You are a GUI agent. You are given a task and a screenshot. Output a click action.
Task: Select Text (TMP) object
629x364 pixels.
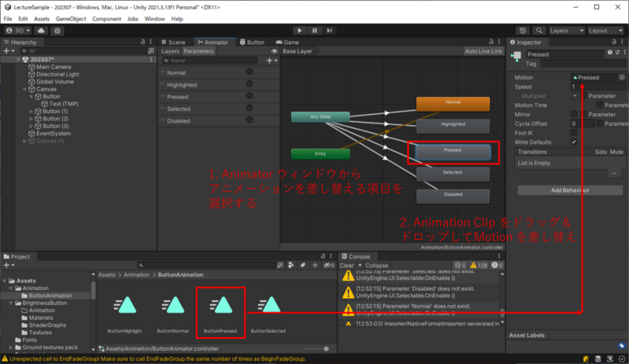pyautogui.click(x=64, y=104)
